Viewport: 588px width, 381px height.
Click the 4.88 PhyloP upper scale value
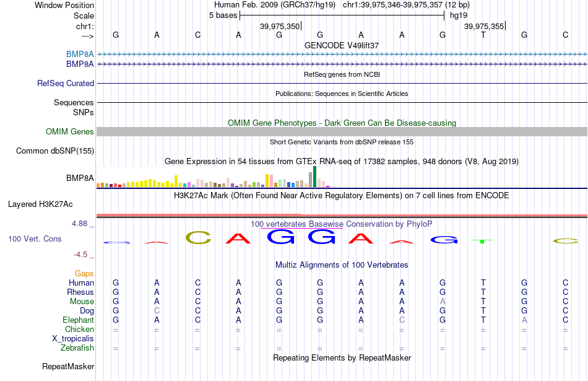(x=79, y=224)
